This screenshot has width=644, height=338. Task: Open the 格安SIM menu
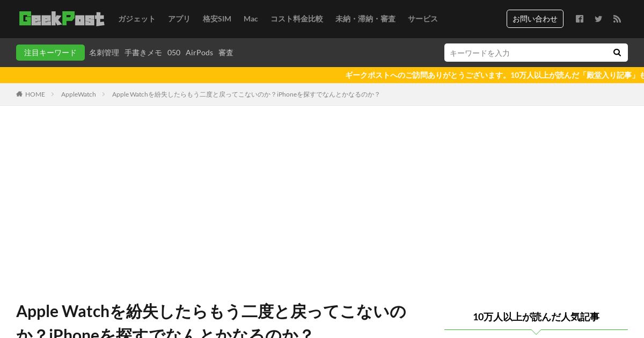tap(217, 19)
